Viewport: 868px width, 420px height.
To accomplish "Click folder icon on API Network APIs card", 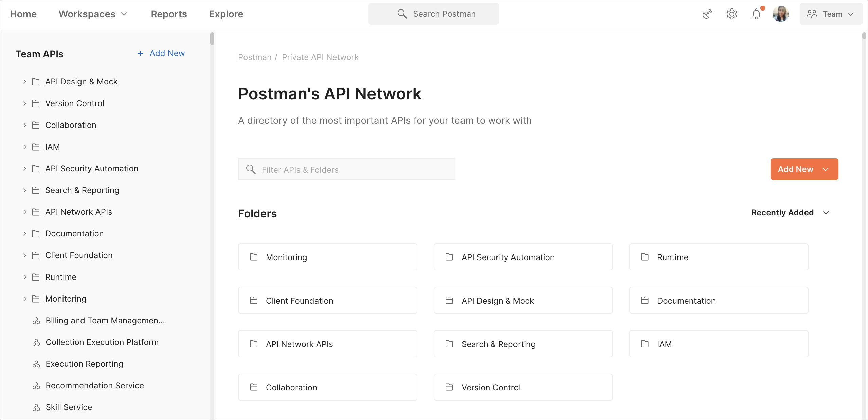I will [x=254, y=344].
